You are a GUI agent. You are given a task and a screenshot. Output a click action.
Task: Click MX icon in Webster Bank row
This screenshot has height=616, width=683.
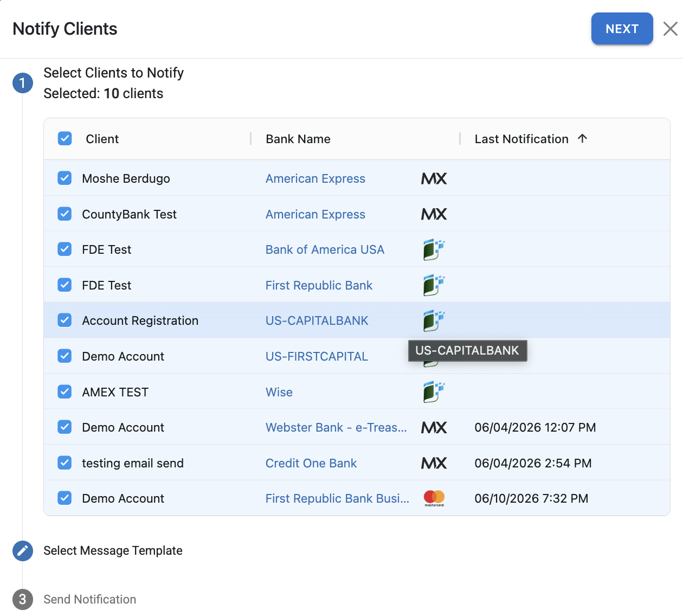click(434, 427)
